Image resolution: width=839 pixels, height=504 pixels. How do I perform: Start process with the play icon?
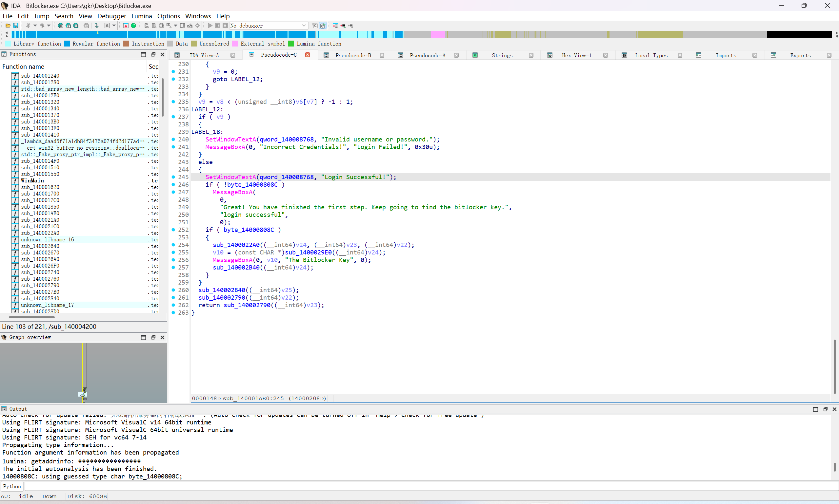coord(210,26)
